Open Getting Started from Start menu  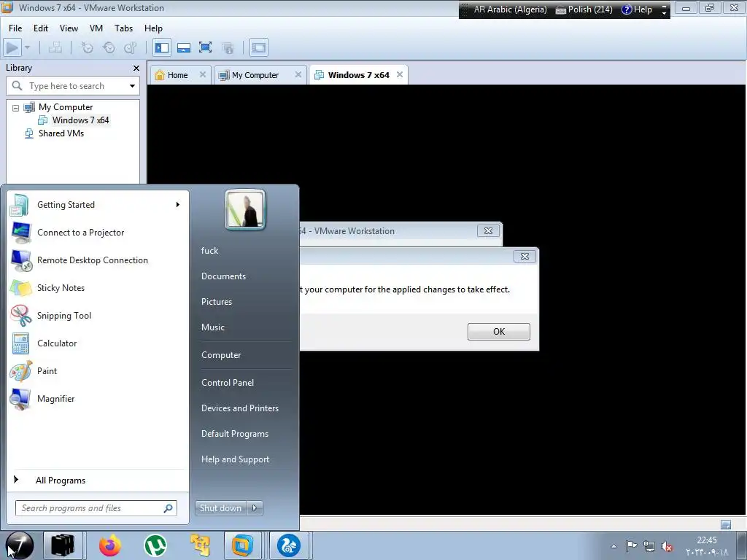[x=66, y=205]
